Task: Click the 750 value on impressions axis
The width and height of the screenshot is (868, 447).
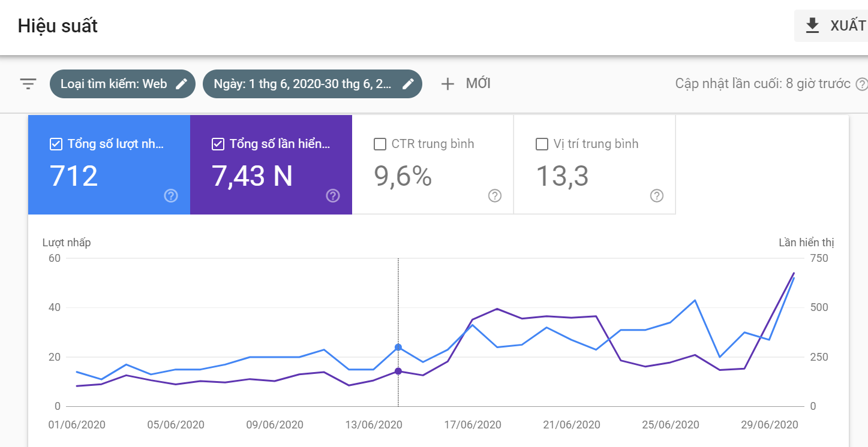Action: click(x=819, y=258)
